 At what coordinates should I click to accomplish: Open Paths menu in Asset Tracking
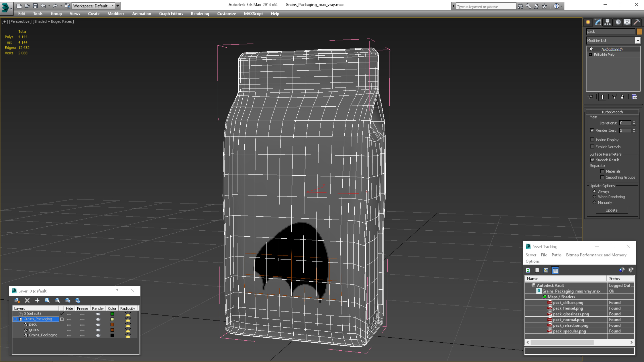tap(556, 255)
